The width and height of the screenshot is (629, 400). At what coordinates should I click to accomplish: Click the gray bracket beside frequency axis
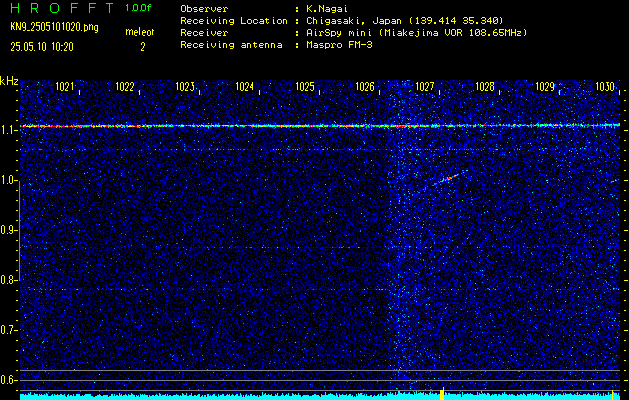click(20, 231)
